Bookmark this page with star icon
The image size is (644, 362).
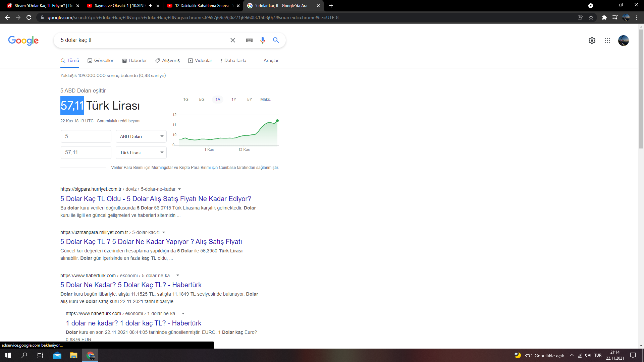(x=591, y=17)
